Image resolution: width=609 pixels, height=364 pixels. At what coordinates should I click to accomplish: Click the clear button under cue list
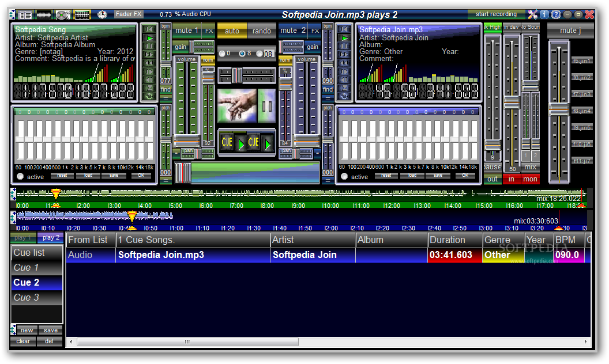pyautogui.click(x=23, y=341)
